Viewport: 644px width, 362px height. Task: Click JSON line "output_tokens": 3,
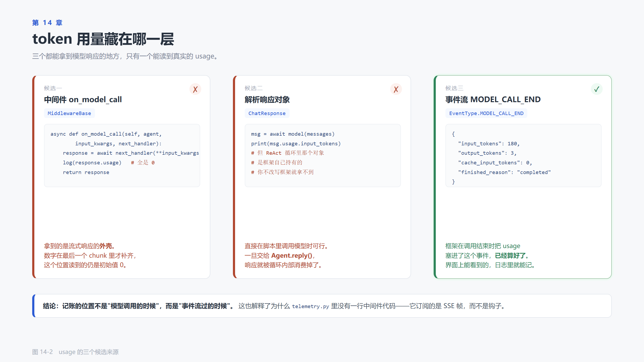[487, 153]
